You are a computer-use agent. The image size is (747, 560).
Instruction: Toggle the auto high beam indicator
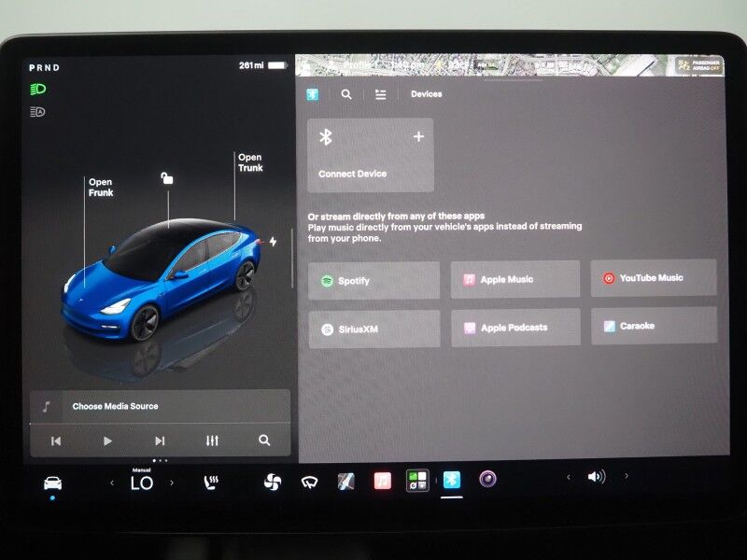[37, 112]
